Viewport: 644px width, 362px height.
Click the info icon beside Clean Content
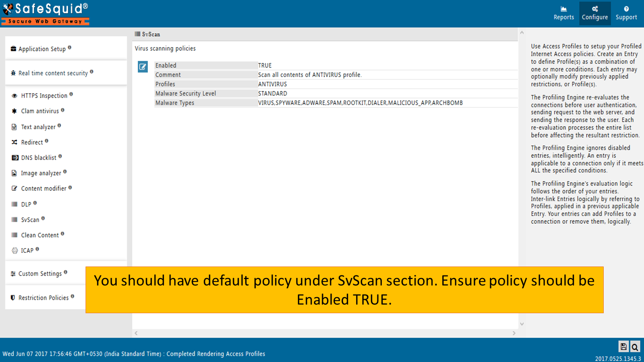[62, 234]
